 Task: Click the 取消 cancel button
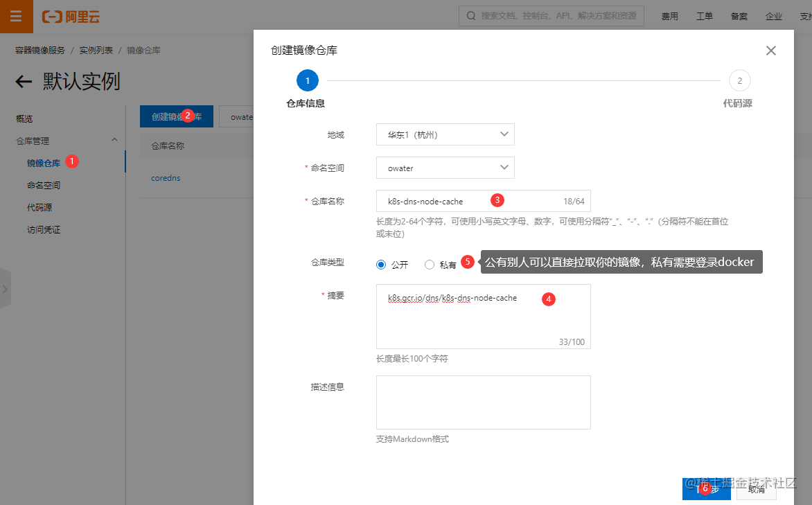pyautogui.click(x=756, y=489)
